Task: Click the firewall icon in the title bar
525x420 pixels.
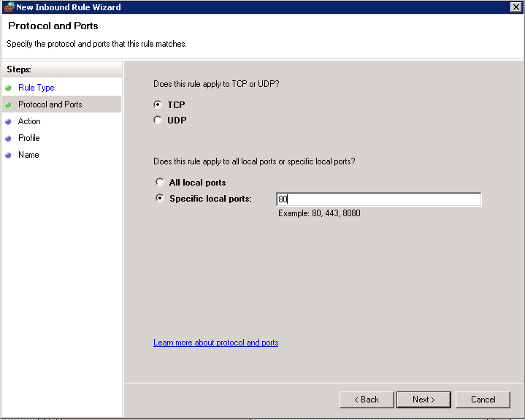Action: click(x=9, y=7)
